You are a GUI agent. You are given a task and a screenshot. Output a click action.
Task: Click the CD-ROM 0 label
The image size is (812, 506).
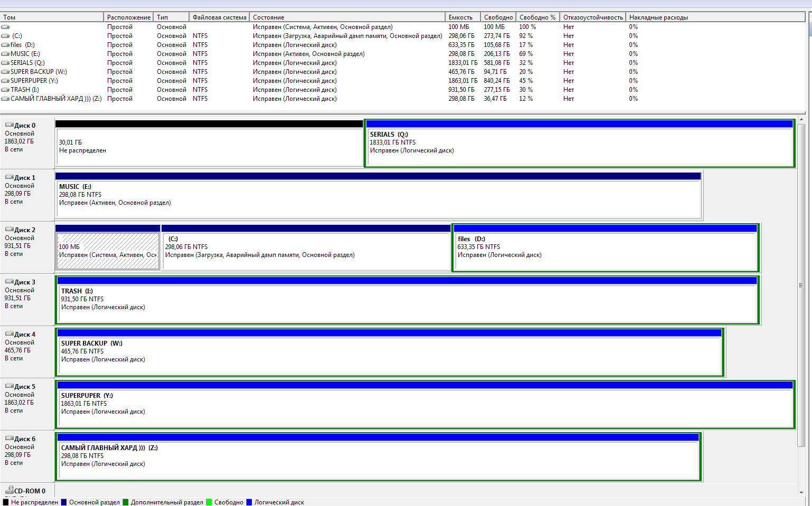[30, 491]
